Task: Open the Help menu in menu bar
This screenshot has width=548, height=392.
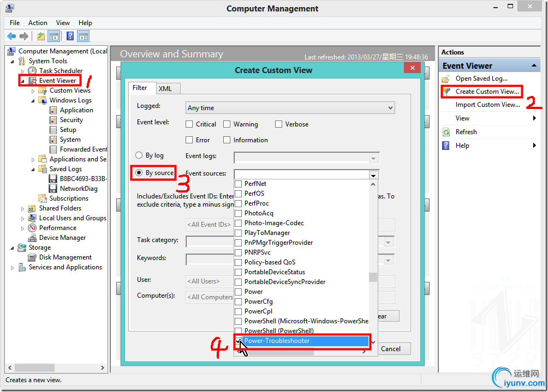Action: pyautogui.click(x=85, y=23)
